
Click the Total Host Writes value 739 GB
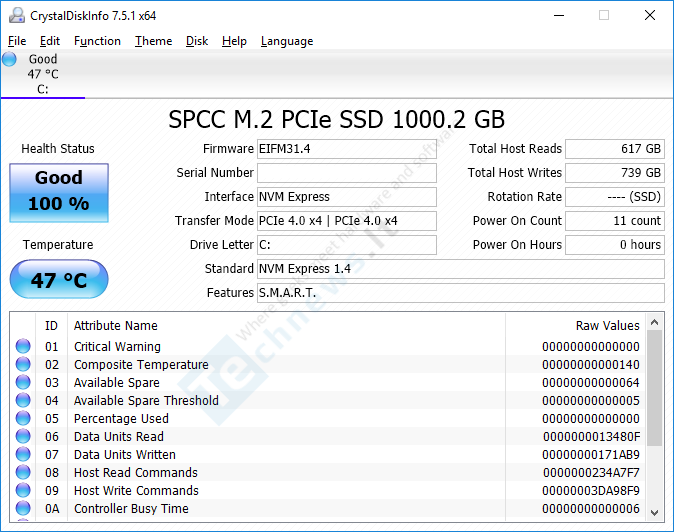615,173
